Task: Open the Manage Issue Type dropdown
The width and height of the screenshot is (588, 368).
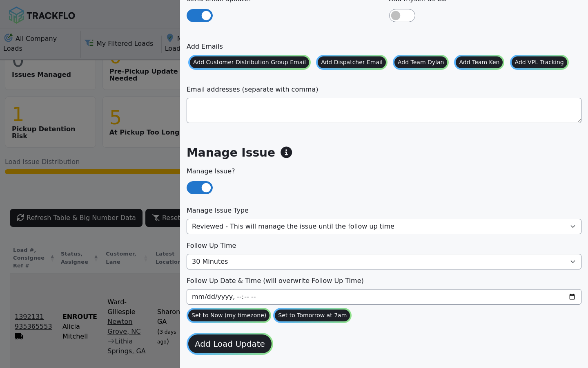Action: click(x=384, y=227)
